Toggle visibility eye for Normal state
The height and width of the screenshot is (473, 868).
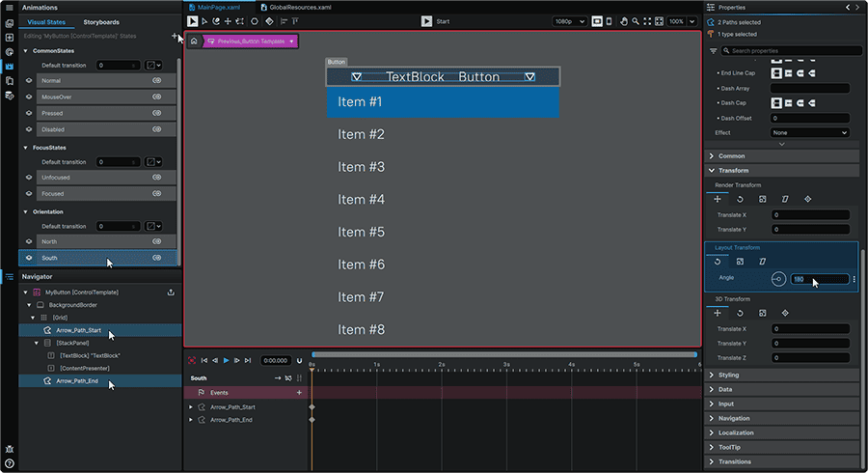point(29,80)
